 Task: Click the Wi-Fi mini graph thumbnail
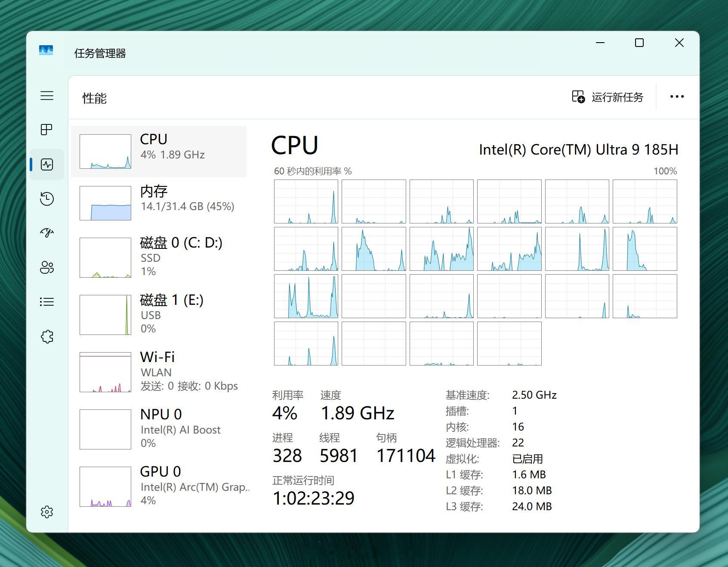coord(105,372)
